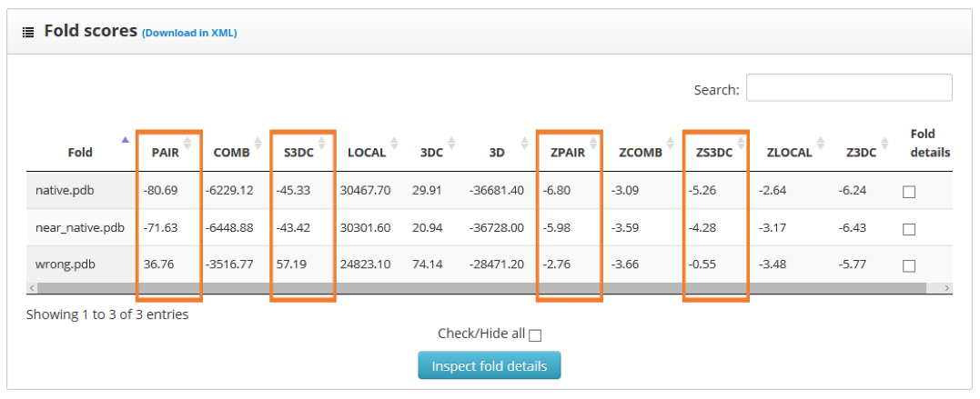Image resolution: width=980 pixels, height=399 pixels.
Task: Click ZPAIR value -6.80
Action: [557, 191]
